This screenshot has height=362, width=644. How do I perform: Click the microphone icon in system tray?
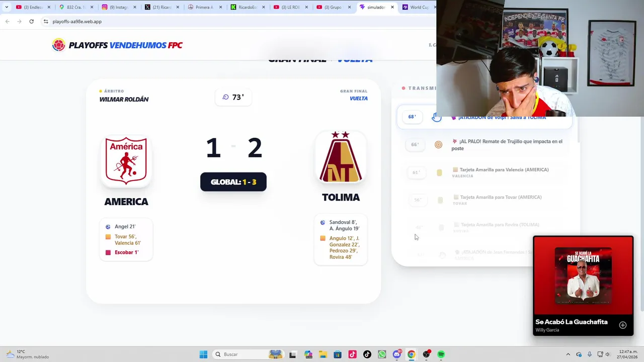[x=589, y=354]
